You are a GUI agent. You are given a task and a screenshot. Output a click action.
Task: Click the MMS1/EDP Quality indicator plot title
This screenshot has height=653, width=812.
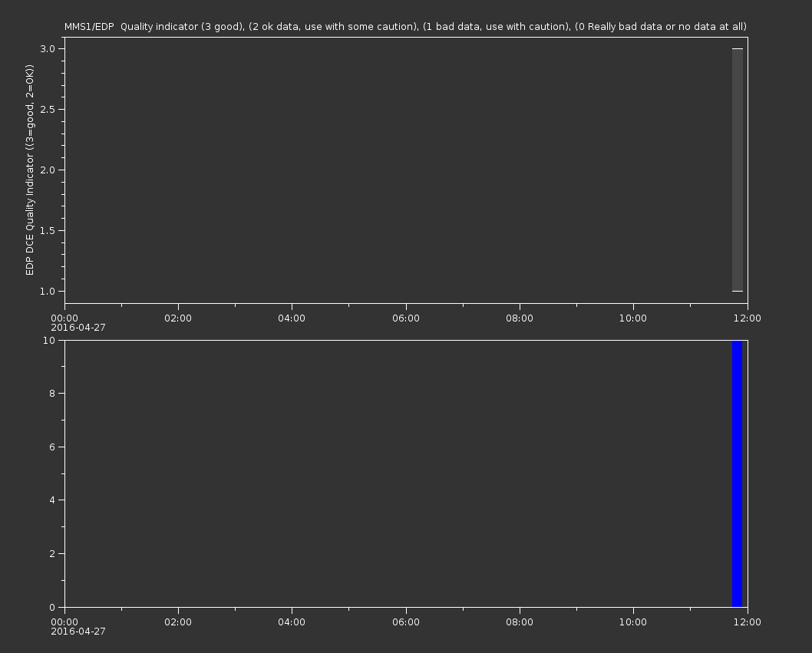[x=405, y=26]
